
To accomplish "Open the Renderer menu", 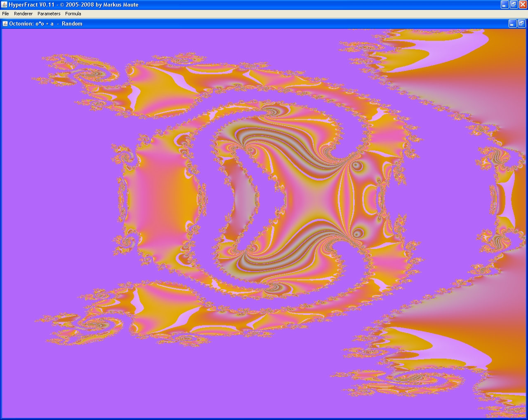I will pyautogui.click(x=23, y=14).
